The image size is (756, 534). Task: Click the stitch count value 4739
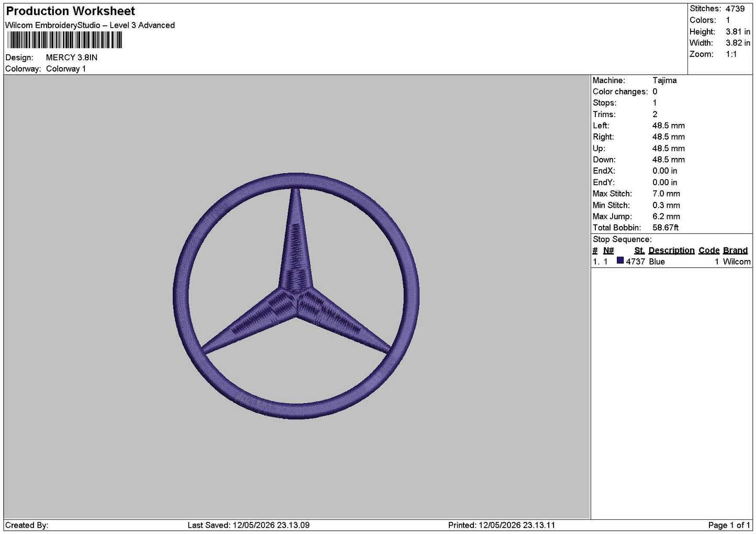735,9
